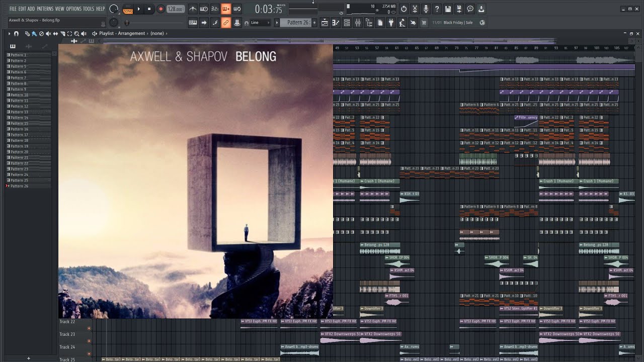Open the FILE menu
The width and height of the screenshot is (644, 362).
13,9
